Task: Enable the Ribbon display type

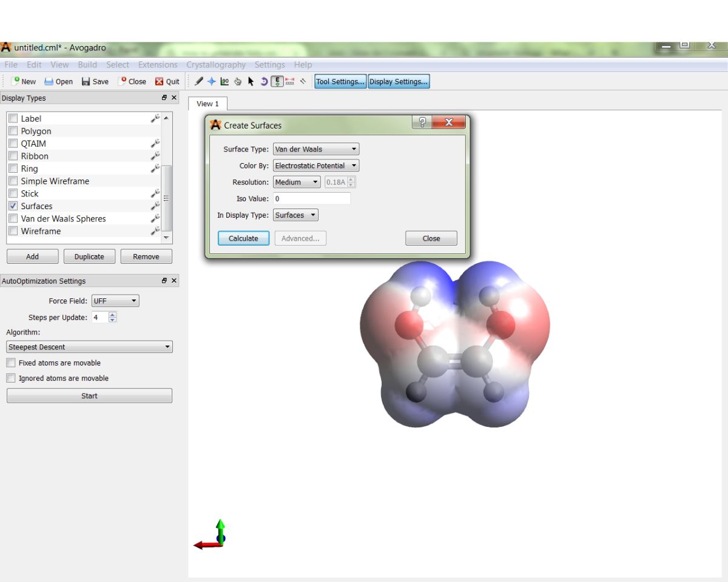Action: tap(13, 156)
